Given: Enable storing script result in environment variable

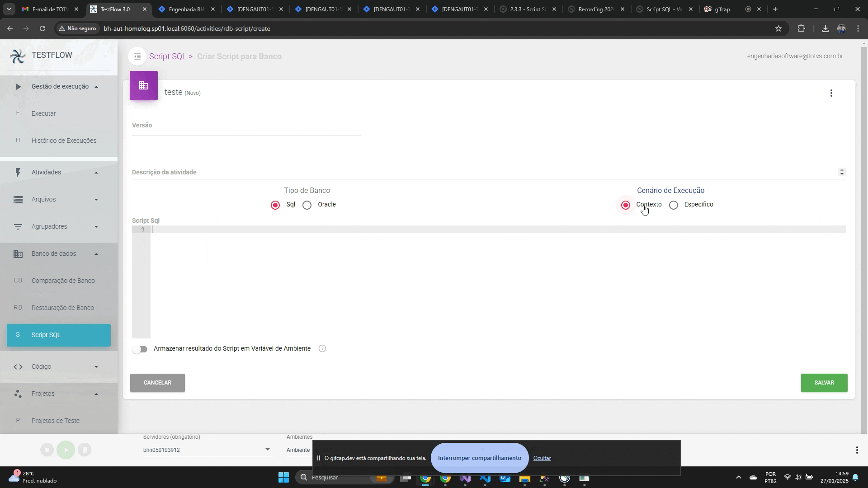Looking at the screenshot, I should click(140, 349).
